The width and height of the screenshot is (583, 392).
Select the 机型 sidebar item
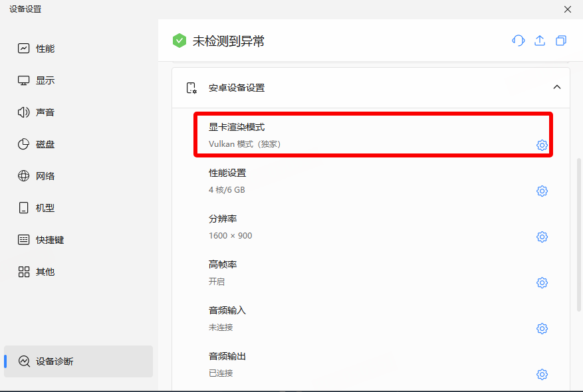45,208
